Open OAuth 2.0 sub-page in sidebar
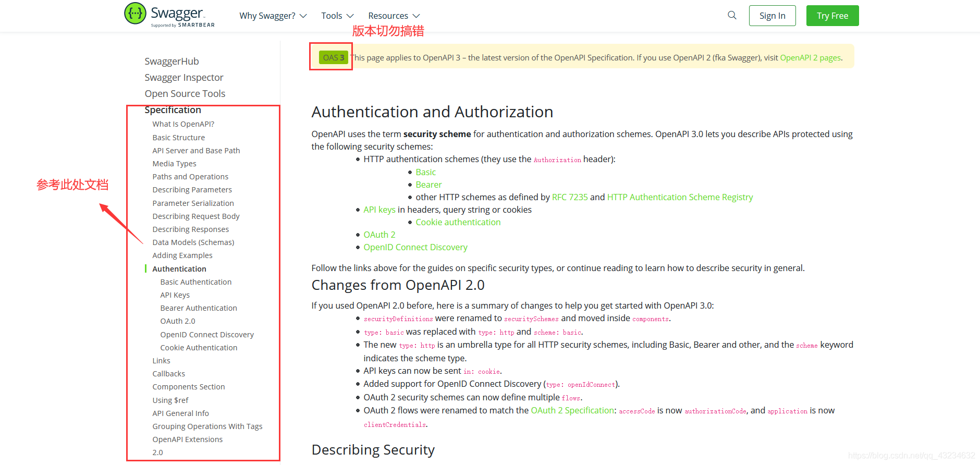This screenshot has width=980, height=465. pyautogui.click(x=178, y=321)
